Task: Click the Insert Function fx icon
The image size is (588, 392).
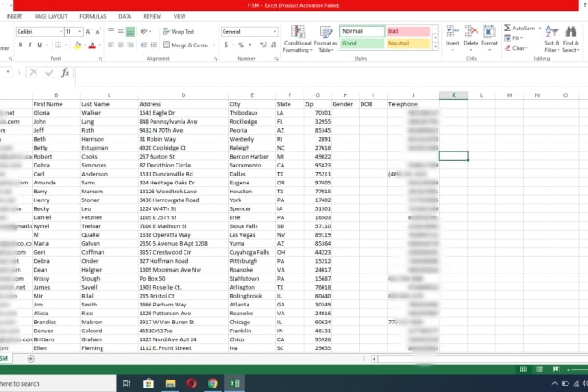Action: (61, 73)
